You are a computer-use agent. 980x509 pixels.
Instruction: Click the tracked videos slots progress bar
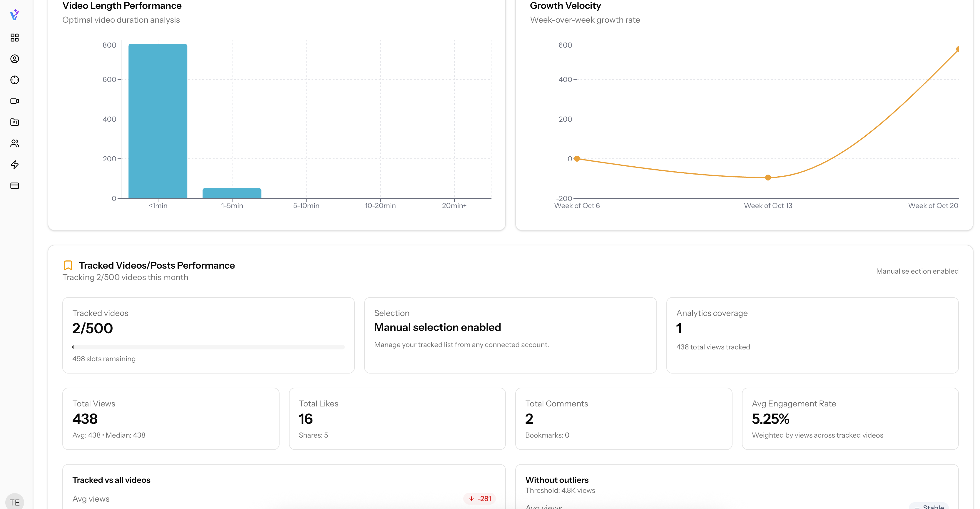(x=208, y=346)
